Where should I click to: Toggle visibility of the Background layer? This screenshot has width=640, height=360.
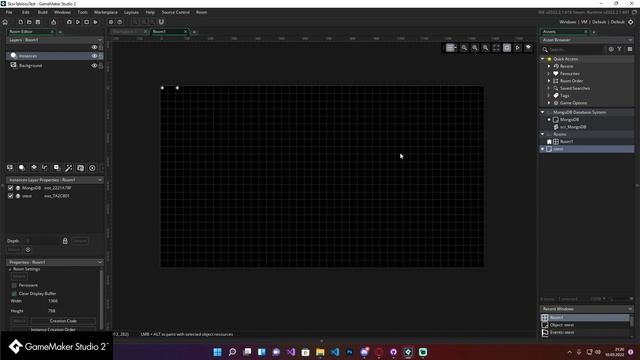click(94, 65)
